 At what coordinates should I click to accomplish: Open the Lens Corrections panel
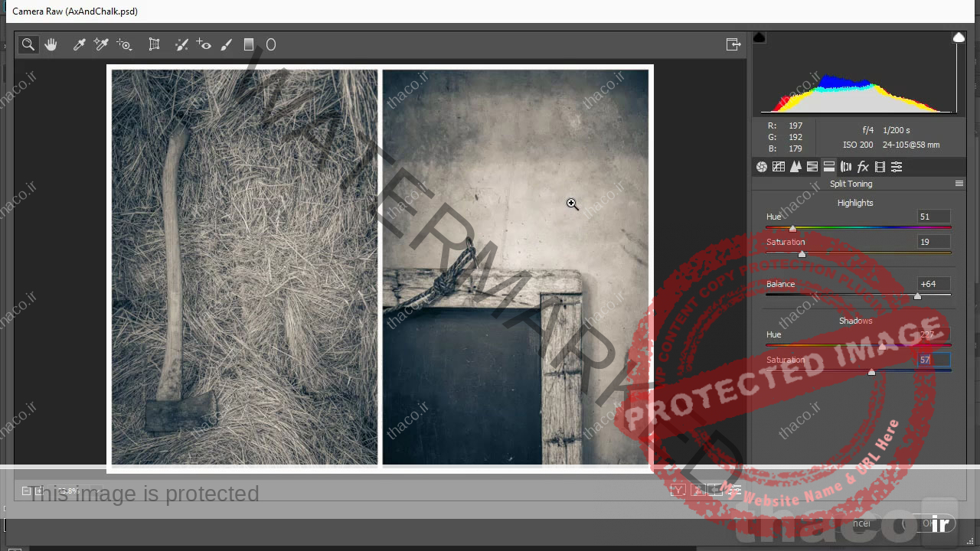click(846, 167)
